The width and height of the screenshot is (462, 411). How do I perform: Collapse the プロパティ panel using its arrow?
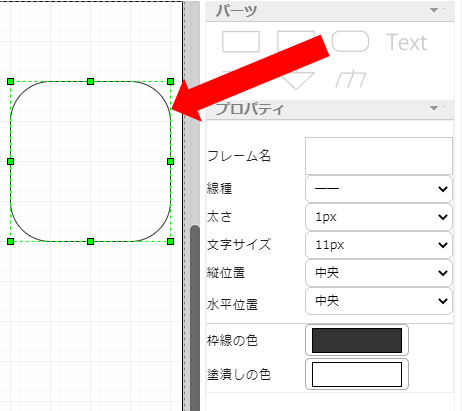tap(434, 108)
